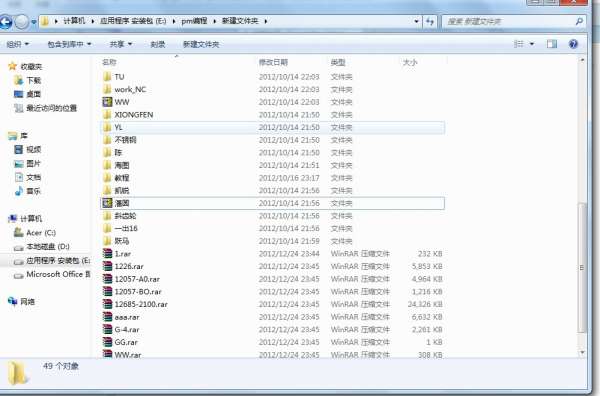Select the G-4.rar archive icon
600x396 pixels.
[108, 329]
